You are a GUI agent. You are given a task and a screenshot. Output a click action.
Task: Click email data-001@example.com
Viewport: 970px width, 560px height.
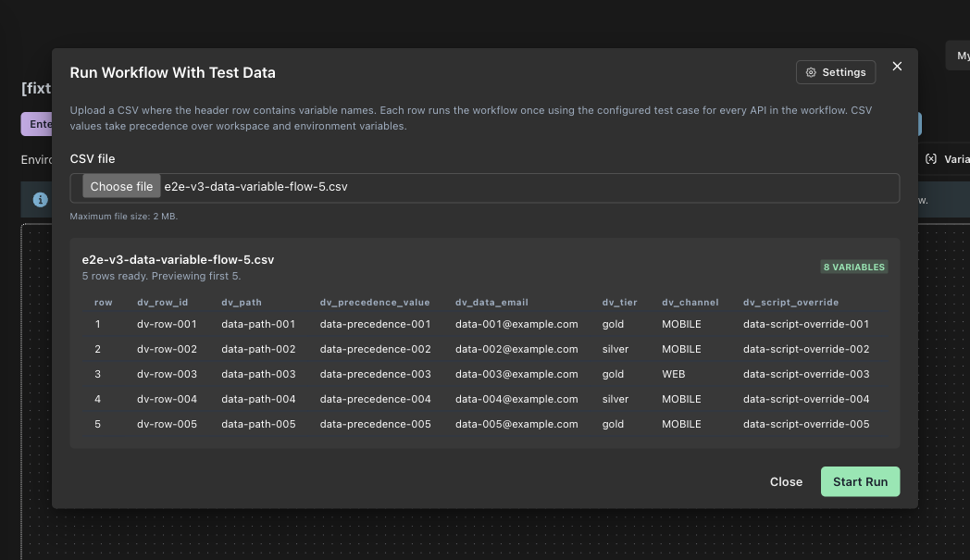(516, 324)
